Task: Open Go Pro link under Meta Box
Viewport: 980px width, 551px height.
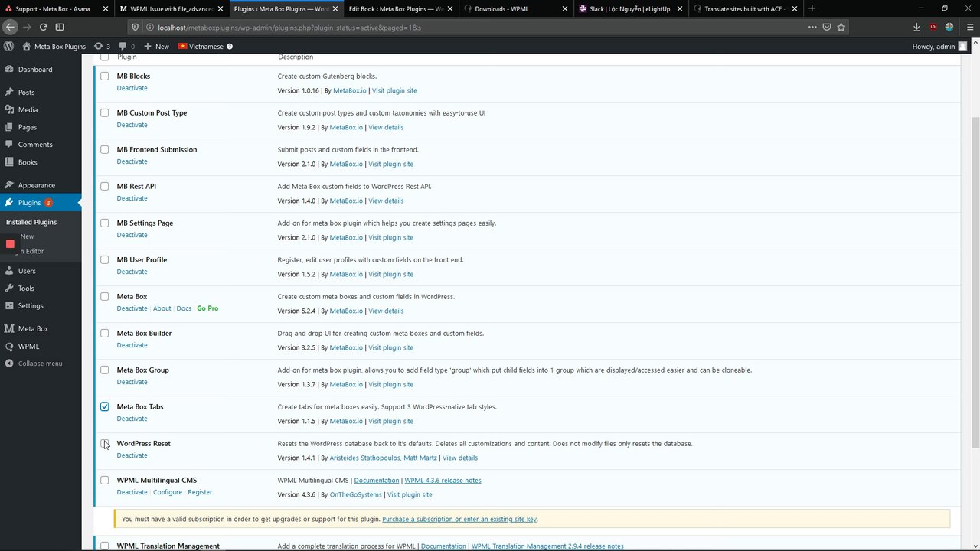Action: pos(207,308)
